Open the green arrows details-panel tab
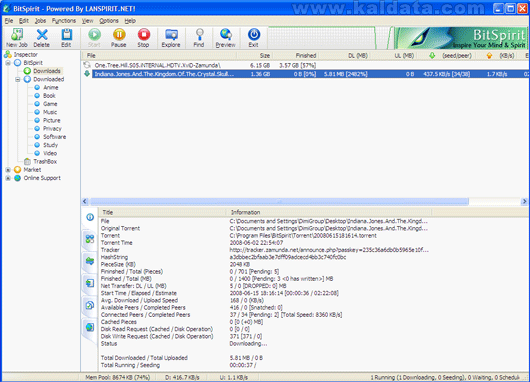This screenshot has height=382, width=530. coord(90,261)
